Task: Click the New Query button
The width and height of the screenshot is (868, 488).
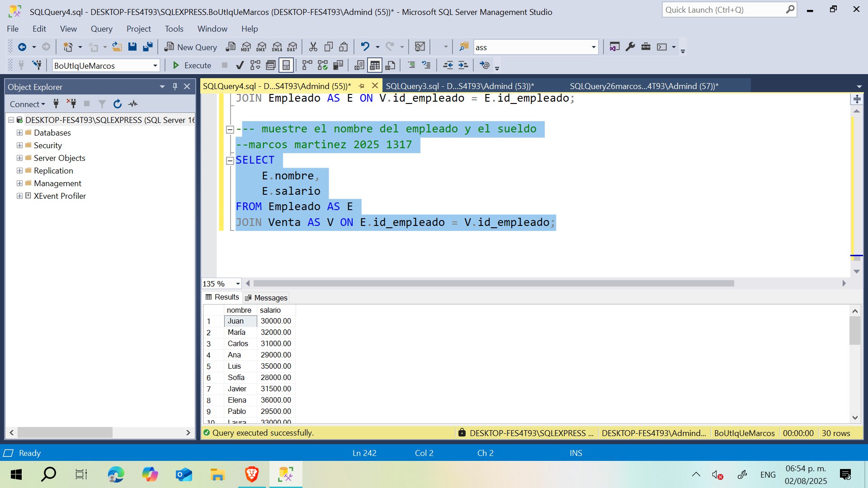Action: [191, 47]
